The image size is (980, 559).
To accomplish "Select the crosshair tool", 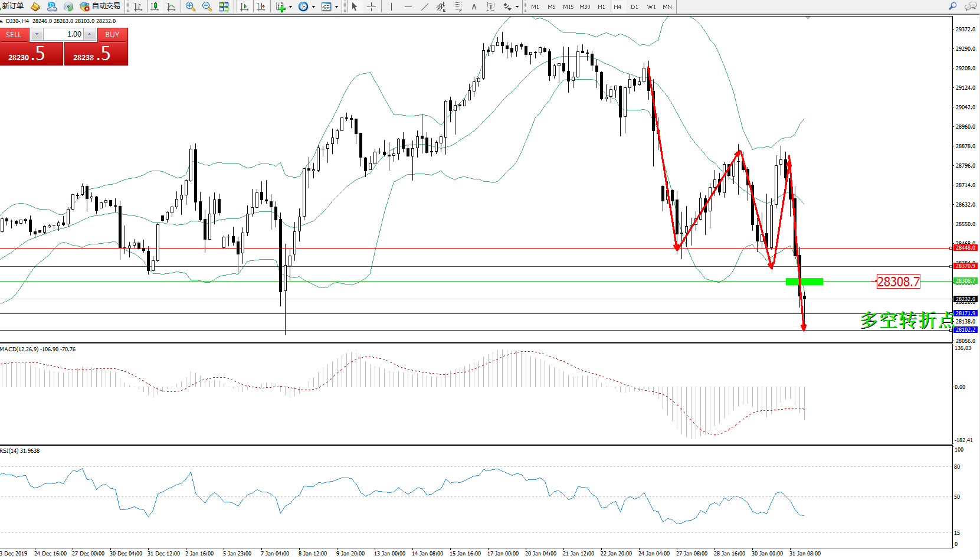I will pyautogui.click(x=371, y=6).
